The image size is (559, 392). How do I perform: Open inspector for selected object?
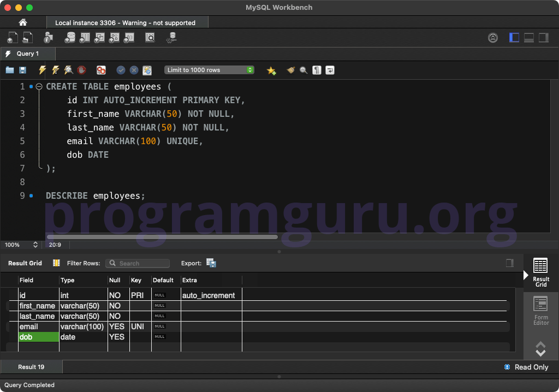48,38
